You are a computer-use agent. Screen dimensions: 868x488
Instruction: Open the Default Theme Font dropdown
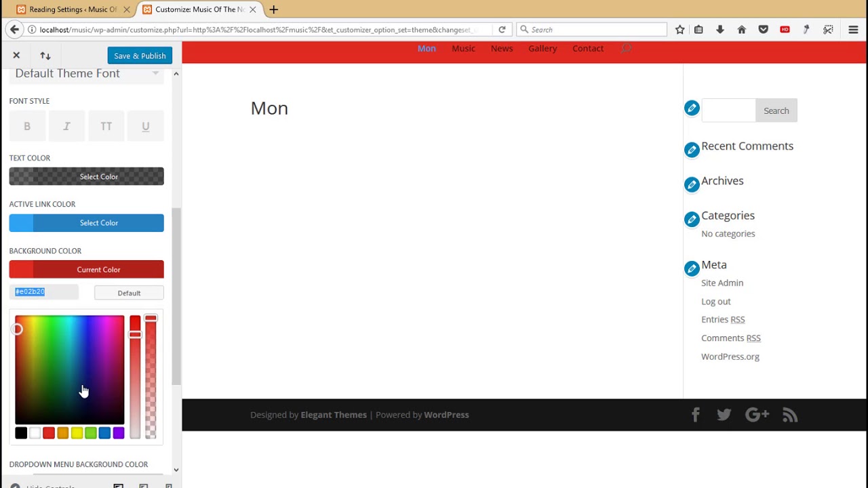[x=86, y=73]
